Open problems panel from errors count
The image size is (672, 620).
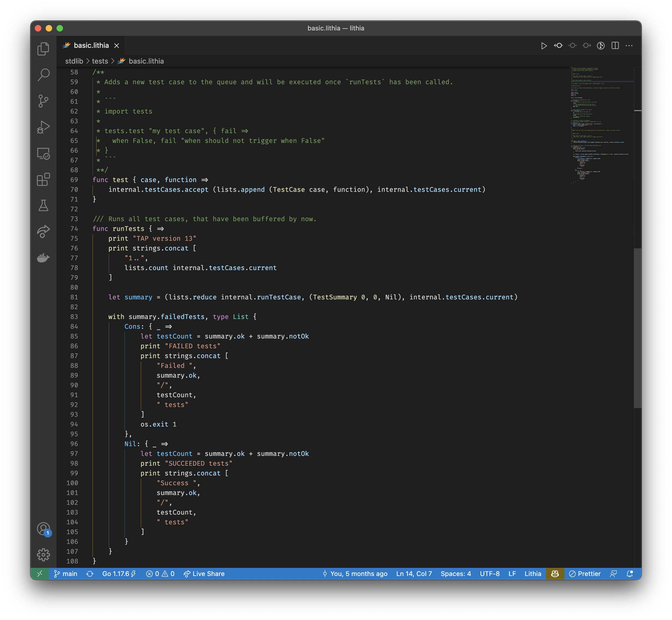coord(160,574)
